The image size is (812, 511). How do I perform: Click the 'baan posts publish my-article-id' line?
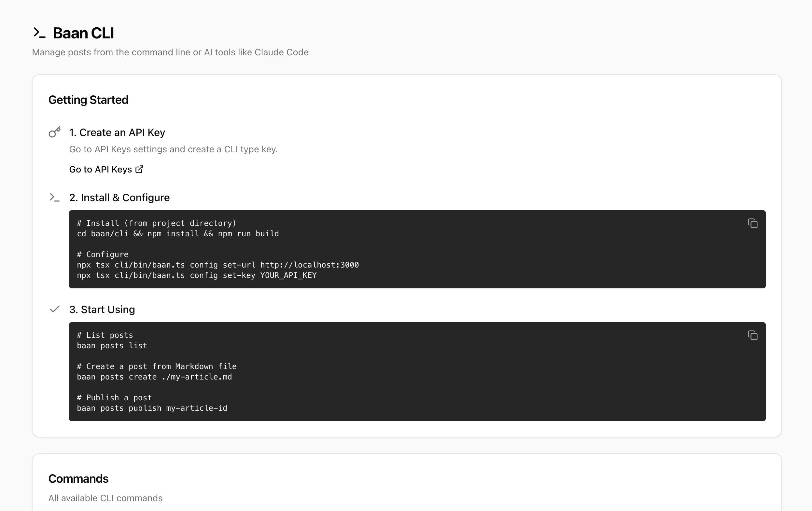pyautogui.click(x=152, y=408)
